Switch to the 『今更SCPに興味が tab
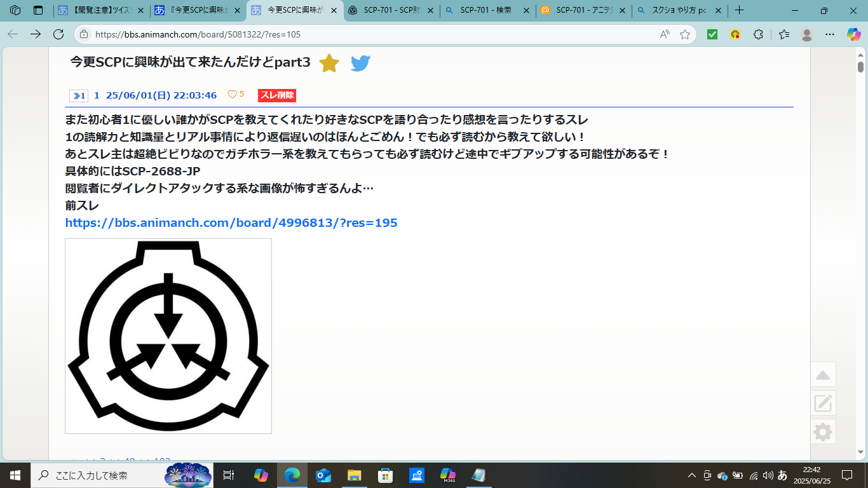This screenshot has width=868, height=488. (x=198, y=10)
